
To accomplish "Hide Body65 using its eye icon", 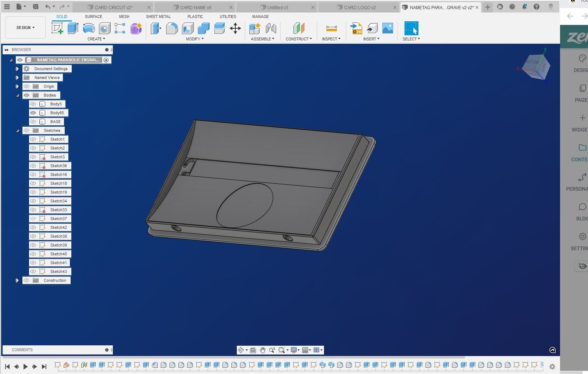I will click(x=33, y=113).
